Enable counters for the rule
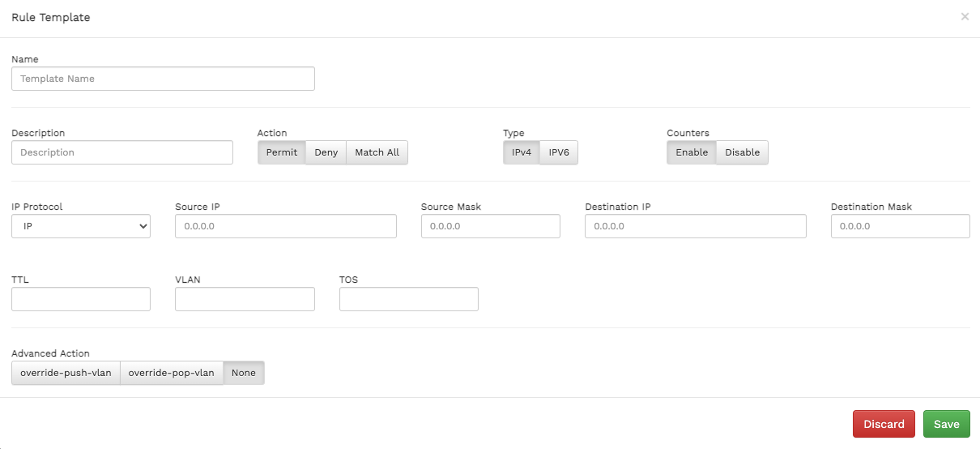980x449 pixels. pos(692,152)
